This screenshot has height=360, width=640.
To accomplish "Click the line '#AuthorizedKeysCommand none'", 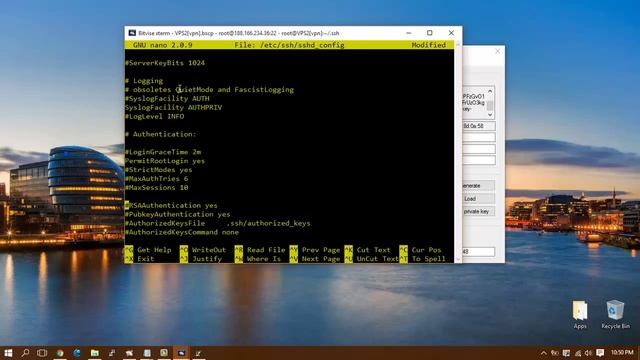I will point(182,232).
